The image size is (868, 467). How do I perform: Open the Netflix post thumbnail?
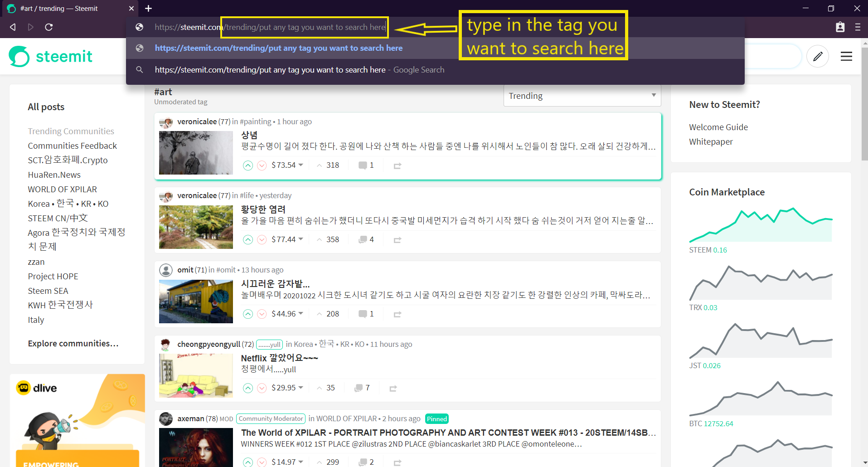(x=196, y=375)
